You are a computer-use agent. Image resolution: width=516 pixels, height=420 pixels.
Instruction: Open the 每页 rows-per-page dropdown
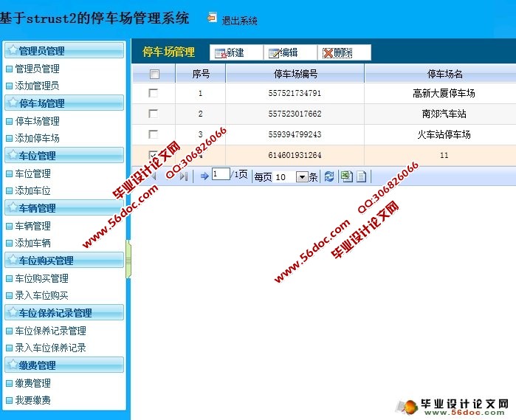tap(302, 177)
